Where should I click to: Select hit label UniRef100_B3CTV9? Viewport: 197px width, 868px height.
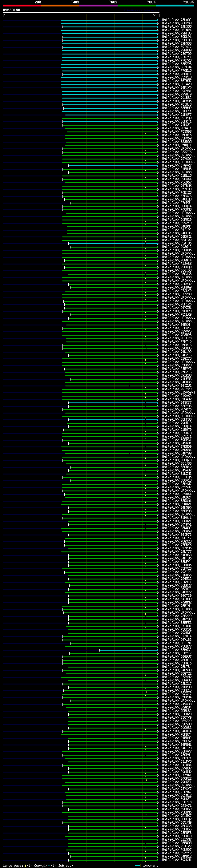pos(176,718)
